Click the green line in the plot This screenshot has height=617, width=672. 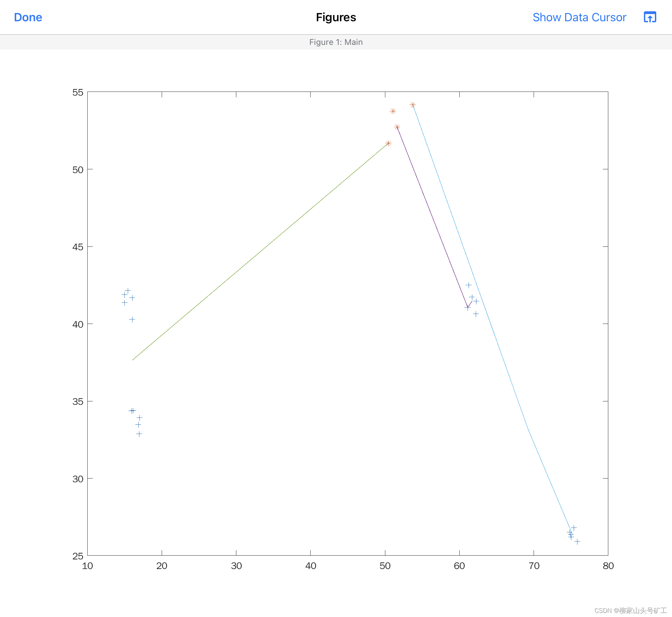(x=260, y=252)
